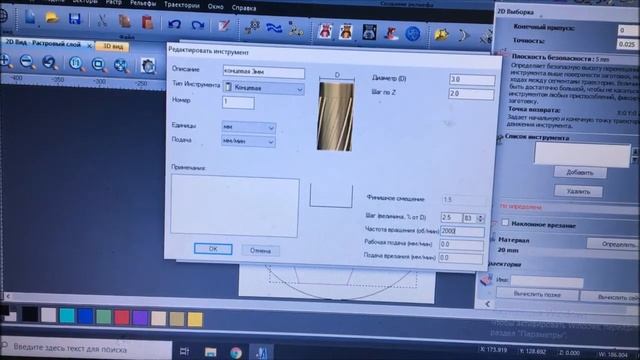The height and width of the screenshot is (360, 640).
Task: Click the previous zoom magnifier icon
Action: tap(50, 63)
